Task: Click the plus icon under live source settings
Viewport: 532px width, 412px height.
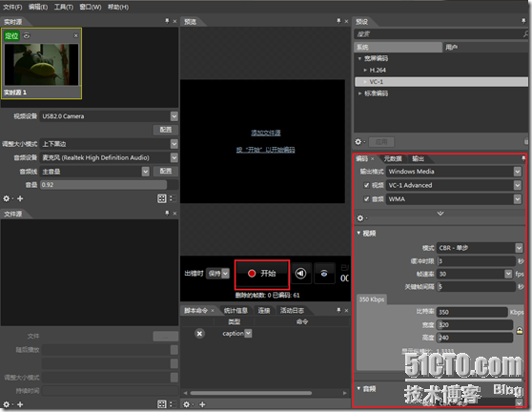Action: [x=20, y=198]
